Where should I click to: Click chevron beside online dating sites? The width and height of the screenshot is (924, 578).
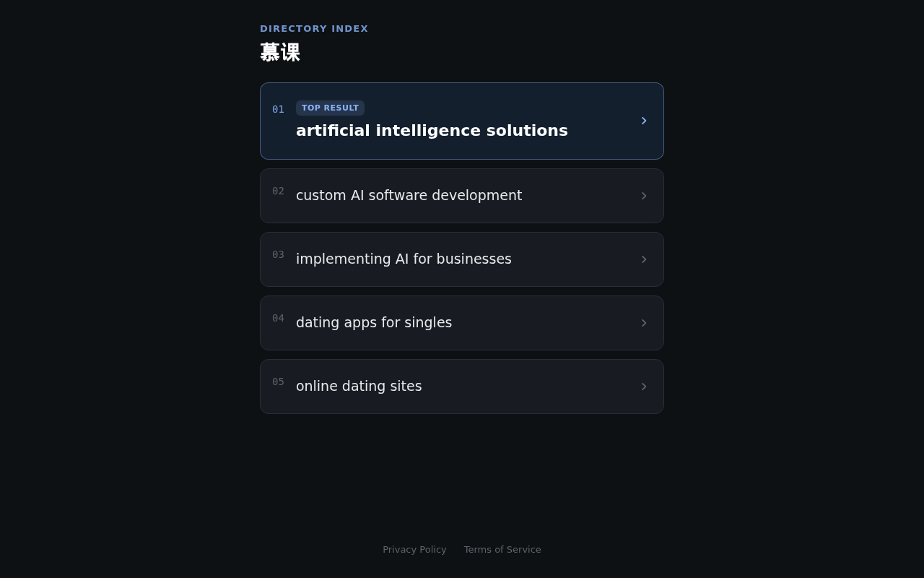644,387
